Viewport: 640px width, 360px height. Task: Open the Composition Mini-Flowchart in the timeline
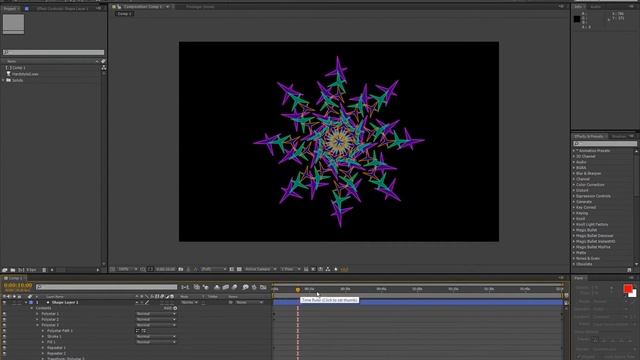click(185, 287)
